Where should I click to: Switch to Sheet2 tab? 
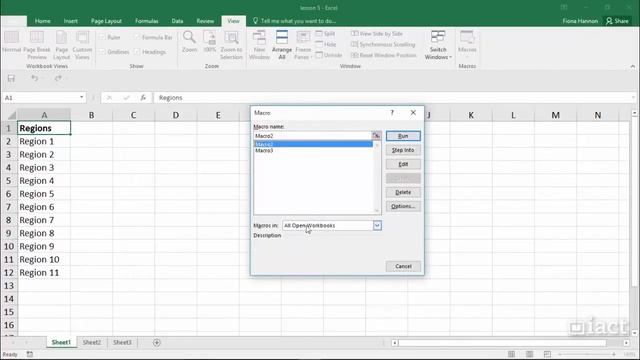(91, 342)
